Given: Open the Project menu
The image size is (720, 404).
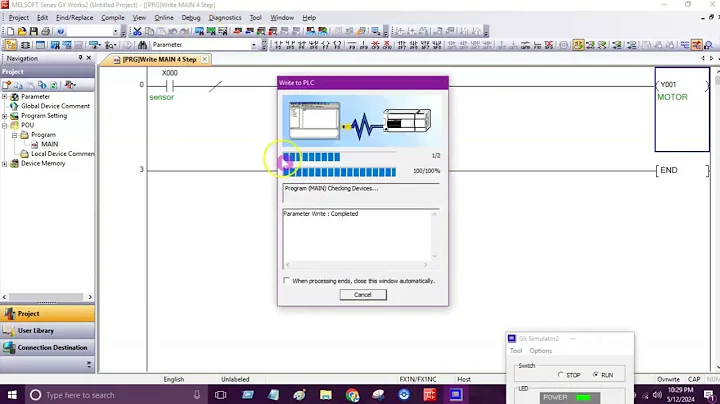Looking at the screenshot, I should pos(18,17).
